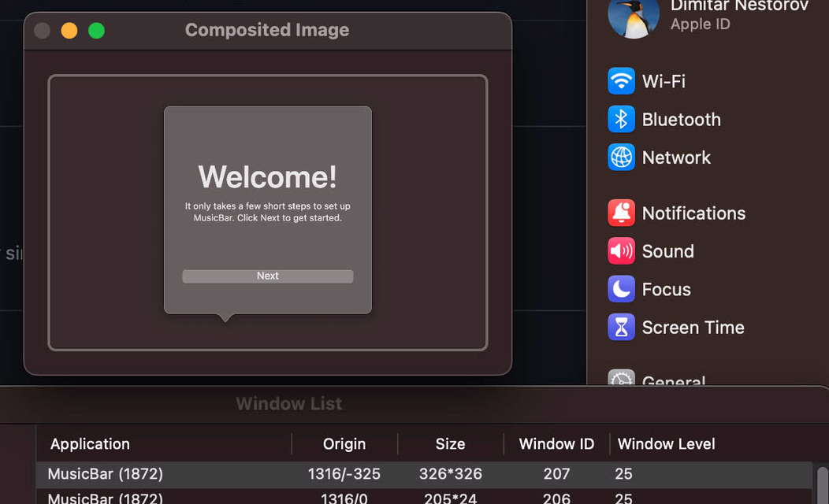The width and height of the screenshot is (829, 504).
Task: Sort by the Application column header
Action: click(x=90, y=444)
